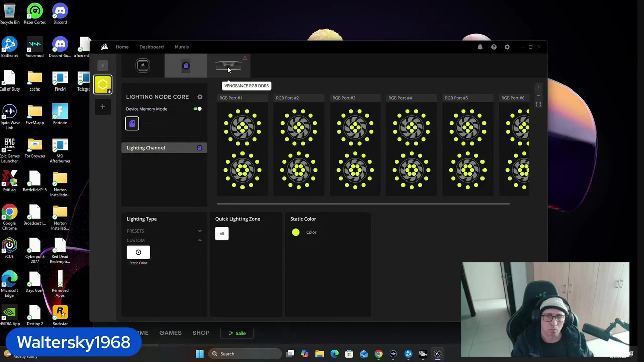Viewport: 644px width, 362px height.
Task: Select All quick lighting zone button
Action: 222,233
